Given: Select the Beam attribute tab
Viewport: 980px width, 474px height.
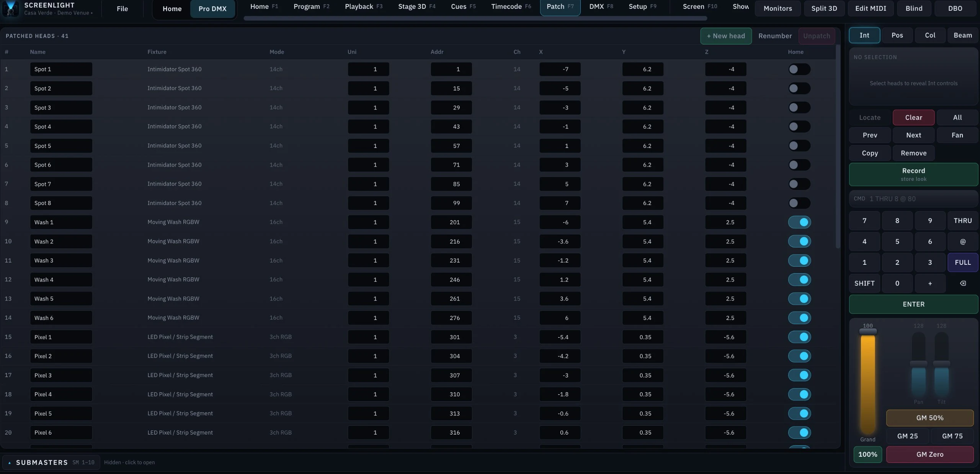Looking at the screenshot, I should pyautogui.click(x=963, y=35).
